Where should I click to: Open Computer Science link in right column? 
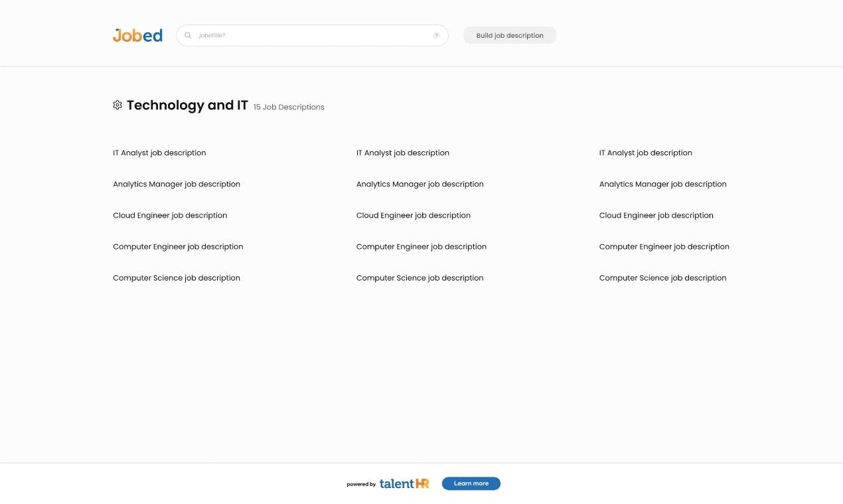[662, 278]
